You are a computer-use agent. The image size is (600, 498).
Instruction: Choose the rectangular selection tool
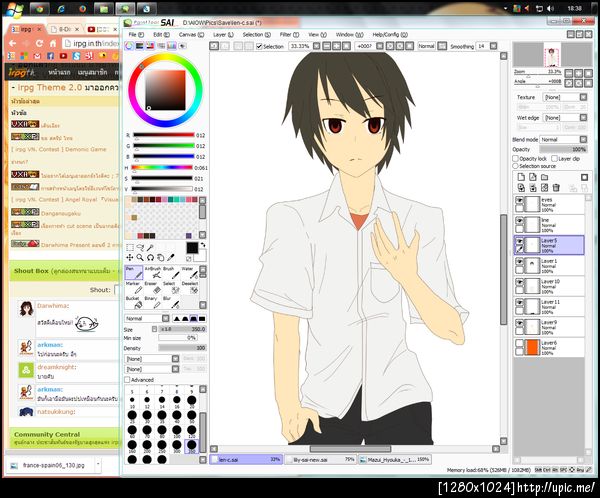coord(130,248)
